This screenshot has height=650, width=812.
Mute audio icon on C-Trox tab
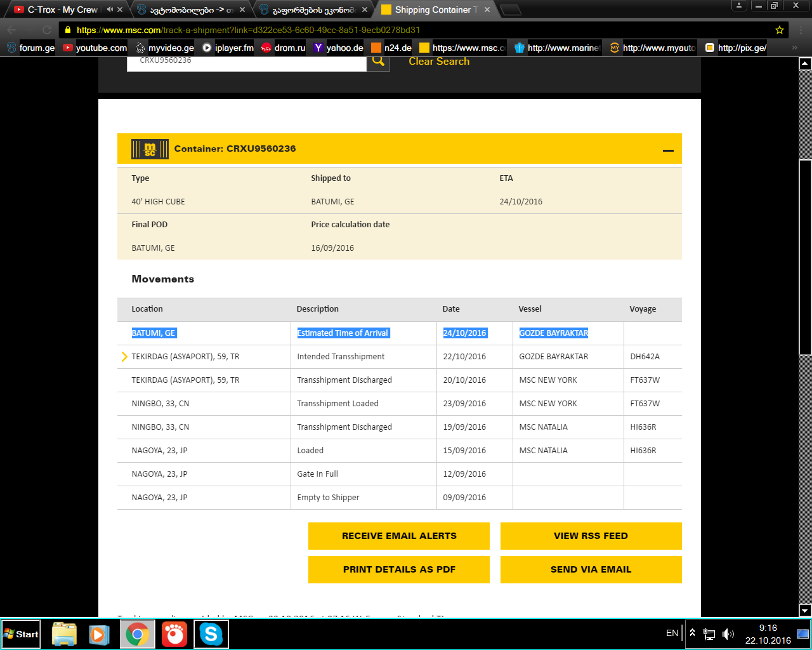coord(110,10)
